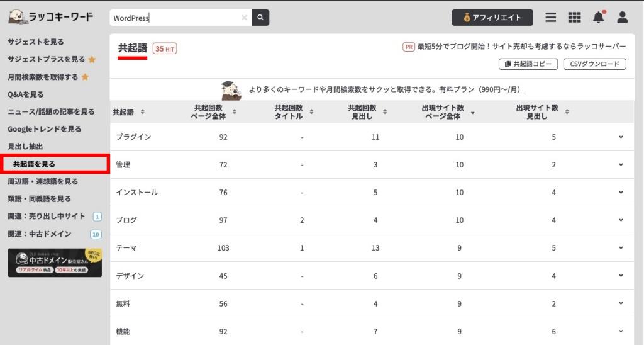Image resolution: width=644 pixels, height=345 pixels.
Task: Click the CSVダウンロード button
Action: [x=595, y=64]
